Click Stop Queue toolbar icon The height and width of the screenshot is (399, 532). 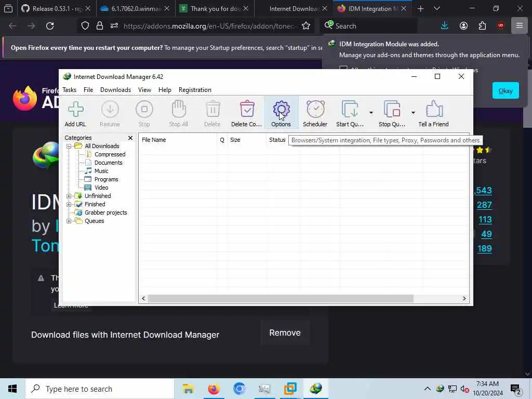coord(392,114)
